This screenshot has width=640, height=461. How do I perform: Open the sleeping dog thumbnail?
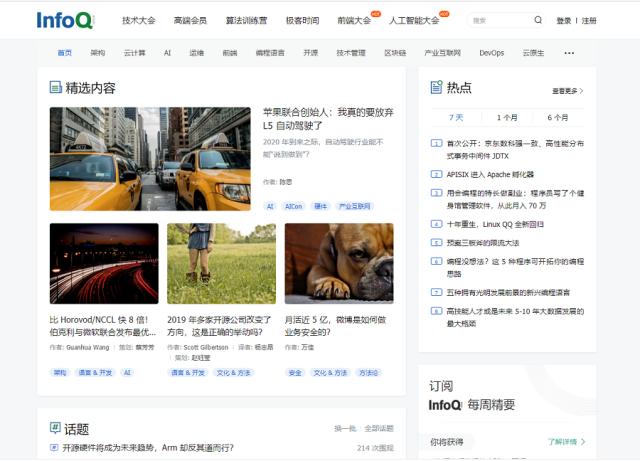coord(339,263)
